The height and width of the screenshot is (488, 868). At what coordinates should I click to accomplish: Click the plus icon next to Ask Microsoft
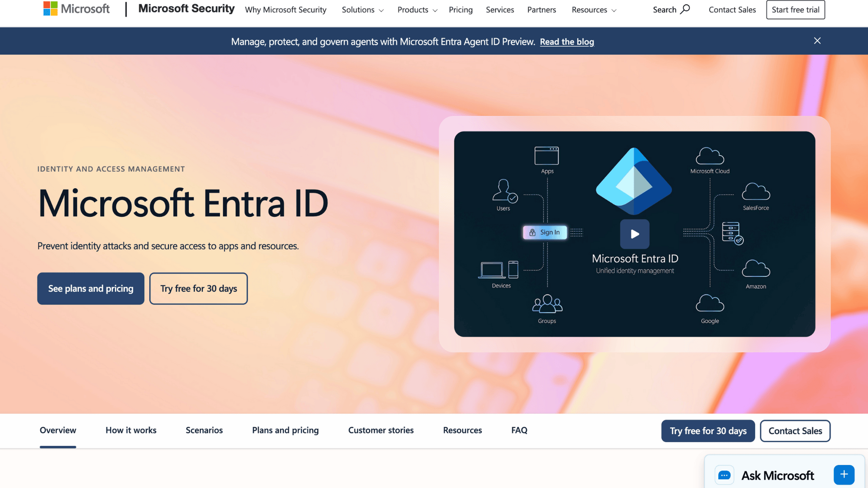pos(844,475)
